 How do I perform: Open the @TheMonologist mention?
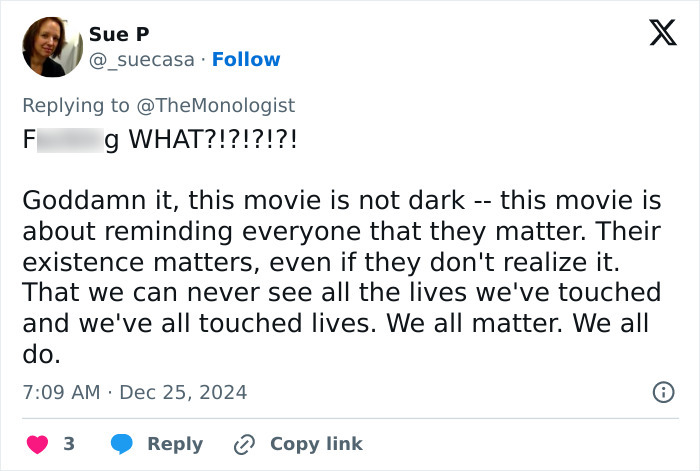(x=220, y=105)
